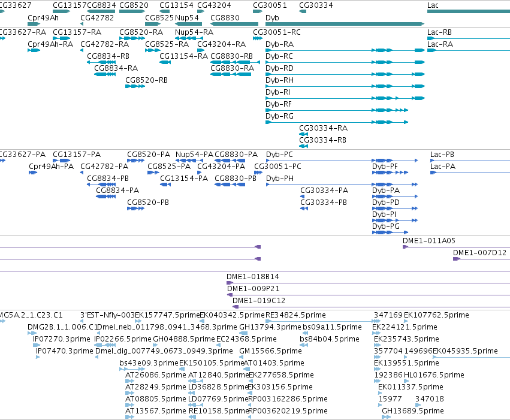Select EST RE10158.5prime label
The image size is (510, 420).
pyautogui.click(x=219, y=411)
